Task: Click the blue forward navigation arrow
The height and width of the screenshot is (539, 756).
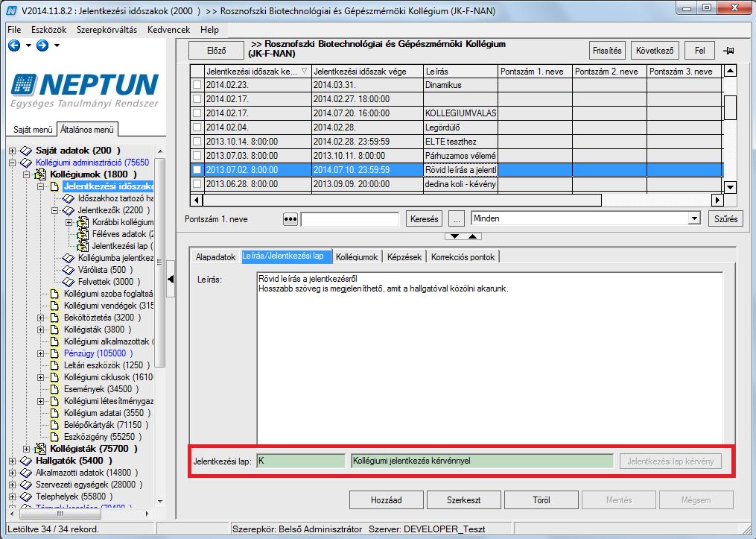Action: 42,45
